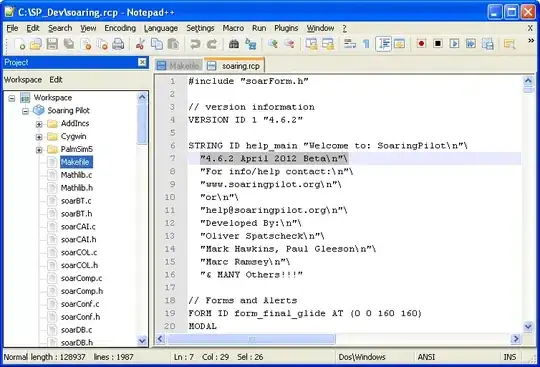This screenshot has width=540, height=367.
Task: Expand the AddIncs folder node
Action: [x=39, y=124]
